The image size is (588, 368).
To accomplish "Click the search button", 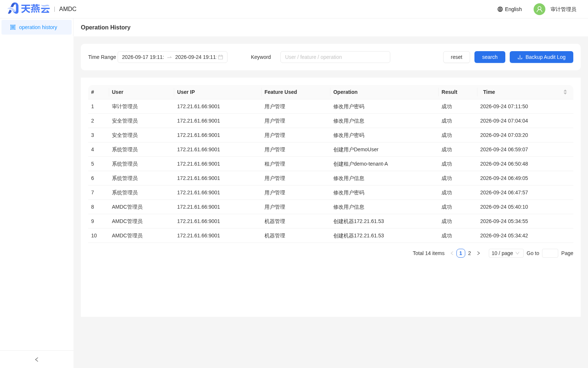I will (x=490, y=57).
